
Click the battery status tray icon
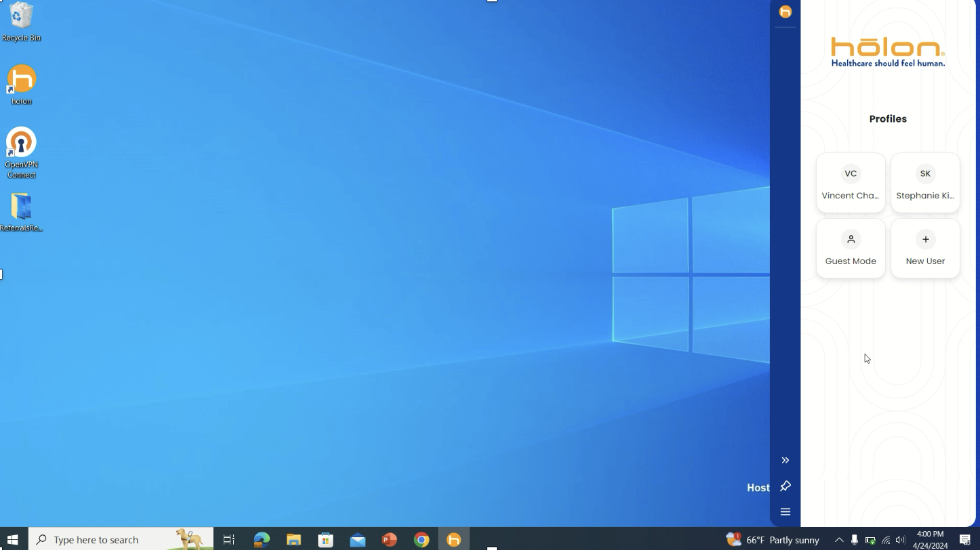click(x=870, y=540)
